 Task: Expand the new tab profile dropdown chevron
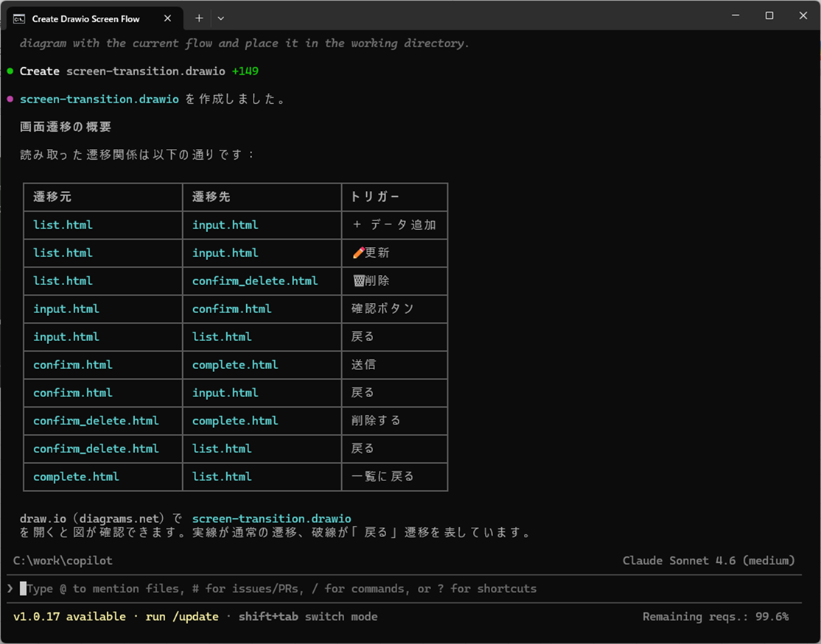[221, 18]
